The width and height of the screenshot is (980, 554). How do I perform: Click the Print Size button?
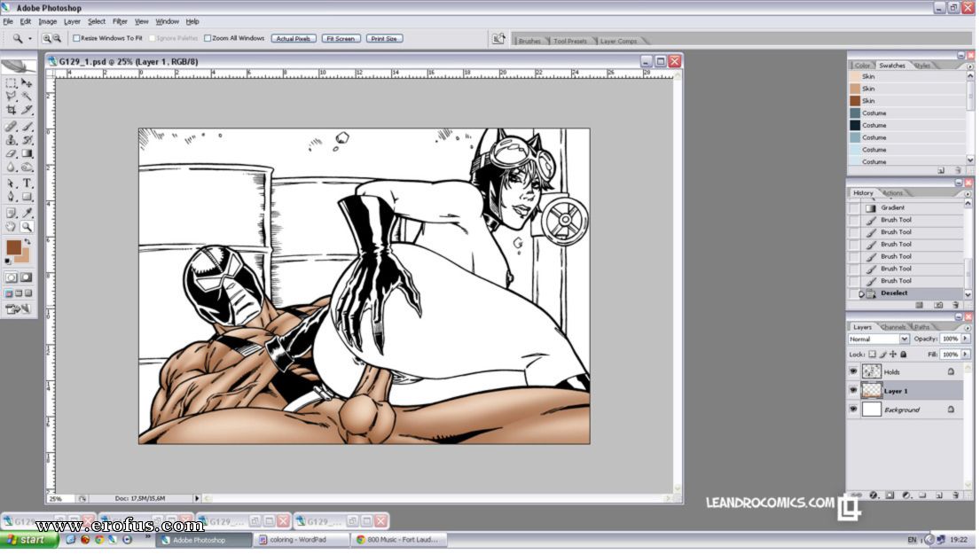click(x=384, y=39)
